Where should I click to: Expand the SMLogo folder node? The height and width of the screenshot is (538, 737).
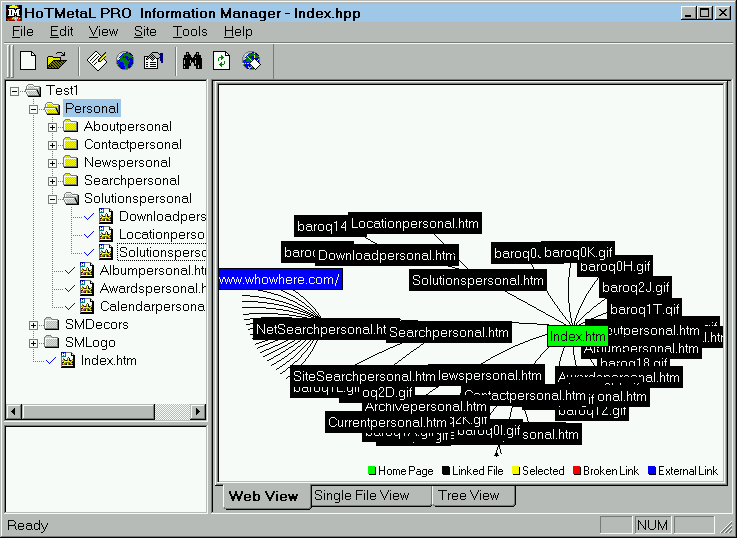[x=33, y=343]
